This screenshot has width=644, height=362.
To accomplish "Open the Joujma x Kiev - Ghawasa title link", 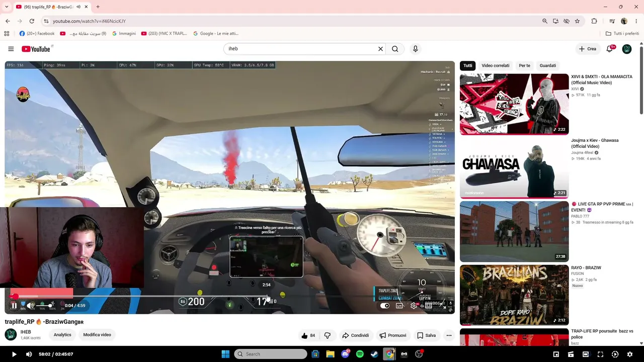I will 595,143.
